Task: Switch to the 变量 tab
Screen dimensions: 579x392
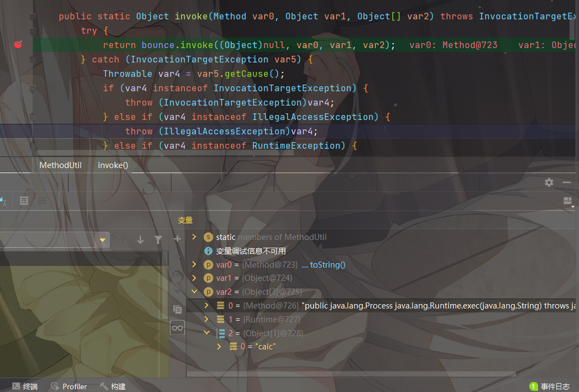Action: [185, 221]
